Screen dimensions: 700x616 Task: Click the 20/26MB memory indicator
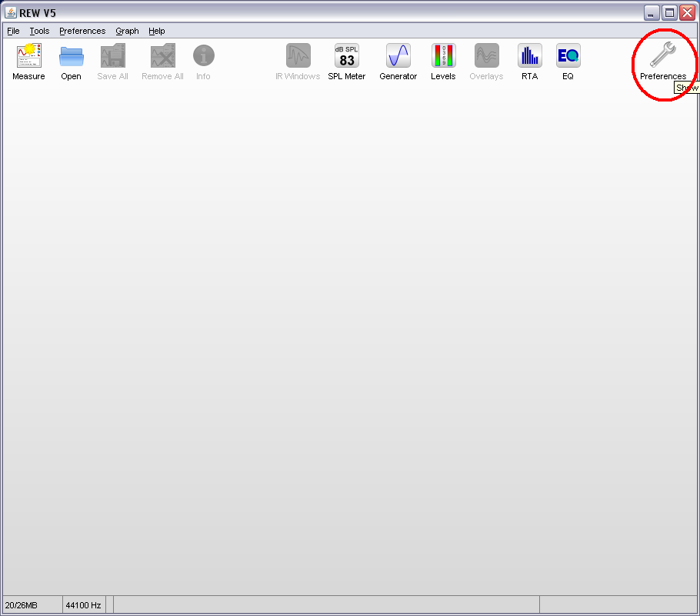click(31, 605)
